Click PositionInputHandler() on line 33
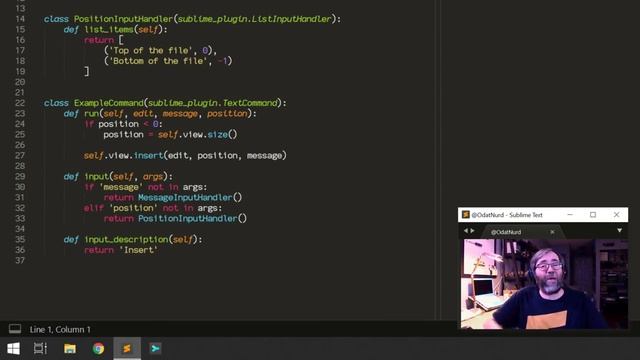 (192, 219)
